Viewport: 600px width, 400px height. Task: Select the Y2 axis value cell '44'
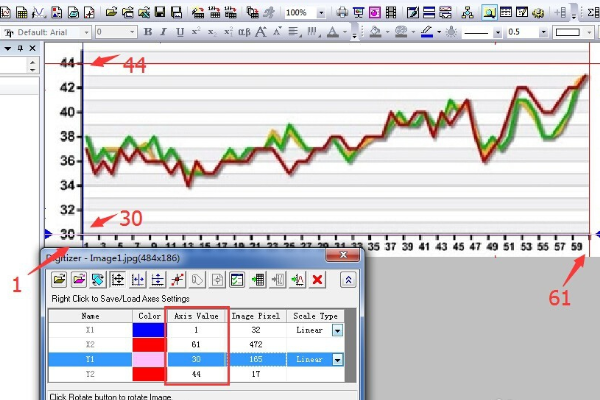pyautogui.click(x=196, y=374)
